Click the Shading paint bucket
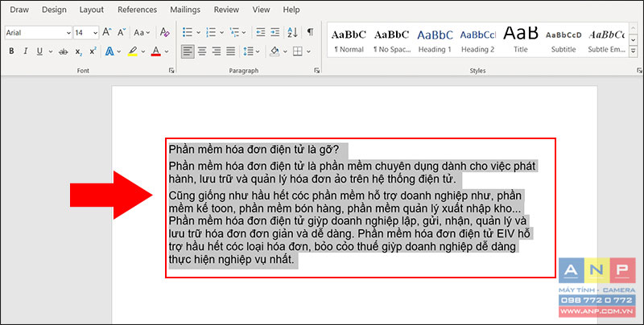Screen dimensions: 644x325 275,51
